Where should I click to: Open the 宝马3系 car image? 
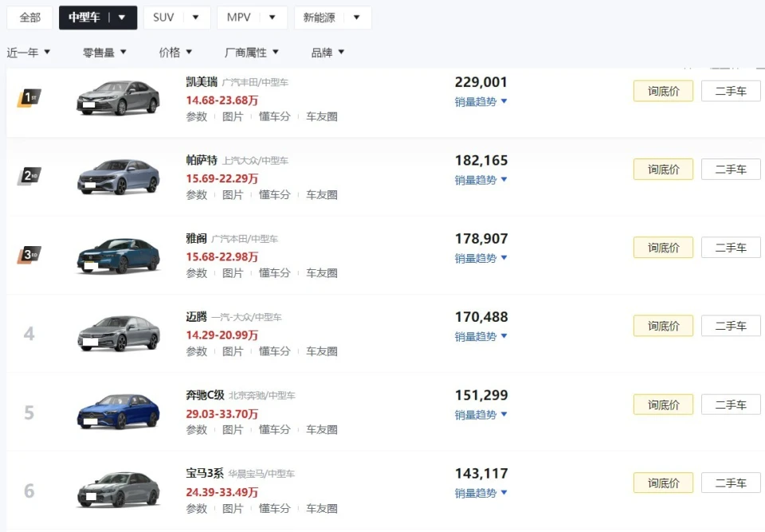(x=118, y=490)
